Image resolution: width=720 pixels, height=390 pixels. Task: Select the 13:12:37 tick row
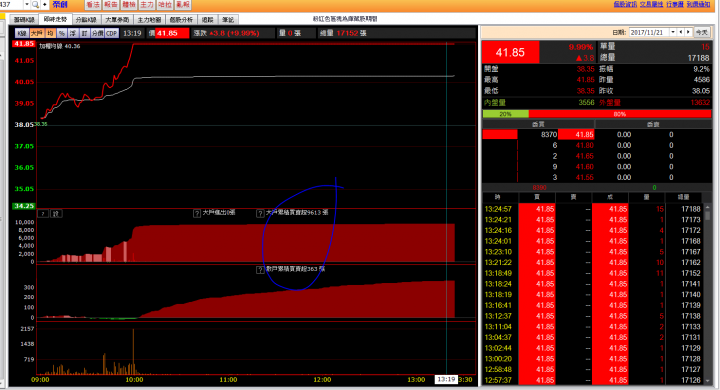592,316
